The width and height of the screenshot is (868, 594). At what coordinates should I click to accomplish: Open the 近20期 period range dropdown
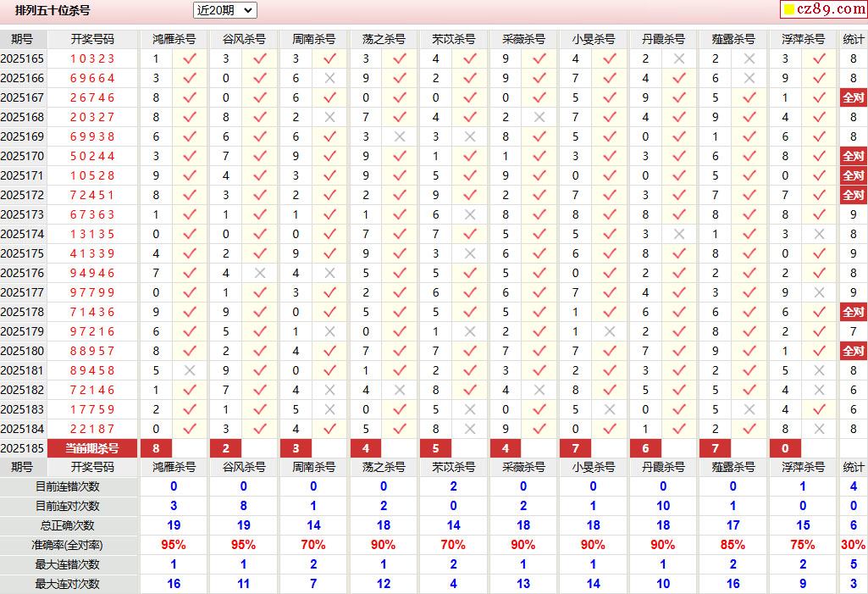coord(224,10)
